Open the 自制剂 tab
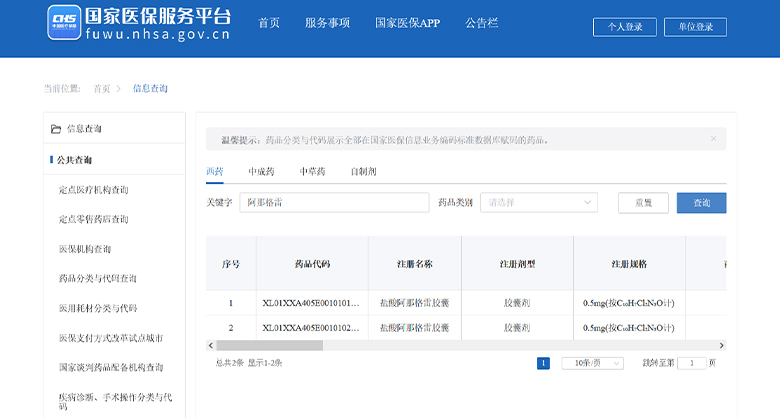This screenshot has height=418, width=780. coord(363,172)
